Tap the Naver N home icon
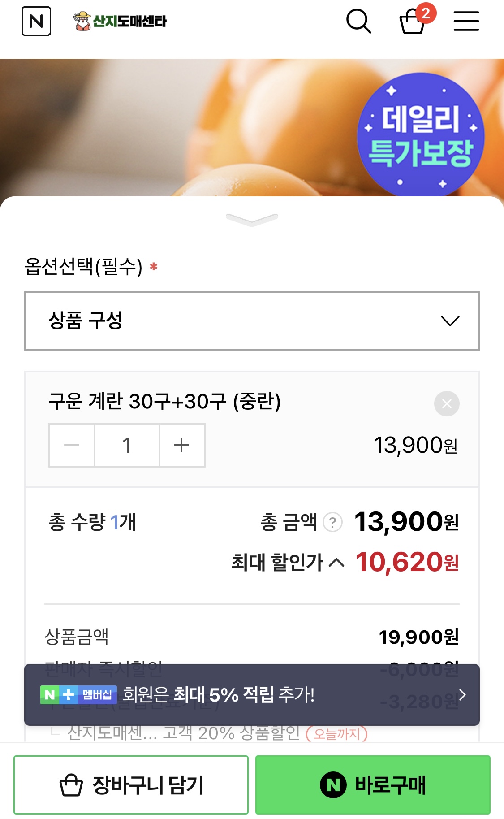Screen dimensions: 504x819 [x=36, y=21]
